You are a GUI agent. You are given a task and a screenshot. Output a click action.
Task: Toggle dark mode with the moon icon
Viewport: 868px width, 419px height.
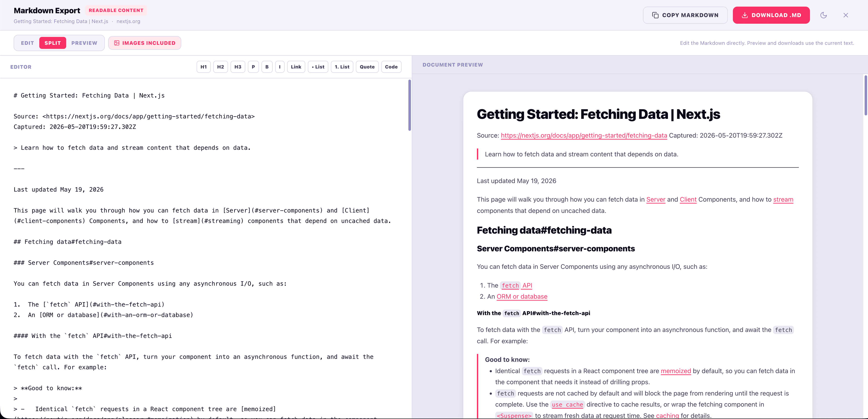(x=823, y=15)
